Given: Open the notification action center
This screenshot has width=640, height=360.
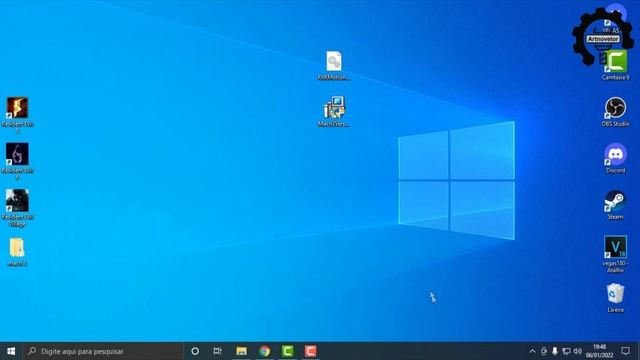Looking at the screenshot, I should (625, 351).
